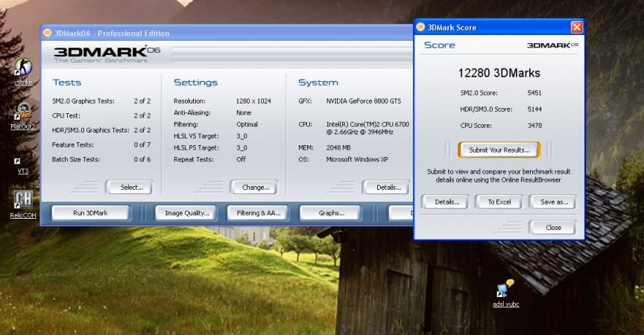This screenshot has width=644, height=335.
Task: Click the 12280 3DMarks score text
Action: click(499, 73)
